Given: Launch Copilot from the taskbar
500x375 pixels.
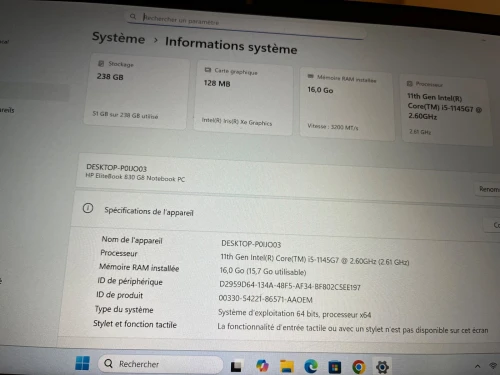Looking at the screenshot, I should click(x=262, y=366).
